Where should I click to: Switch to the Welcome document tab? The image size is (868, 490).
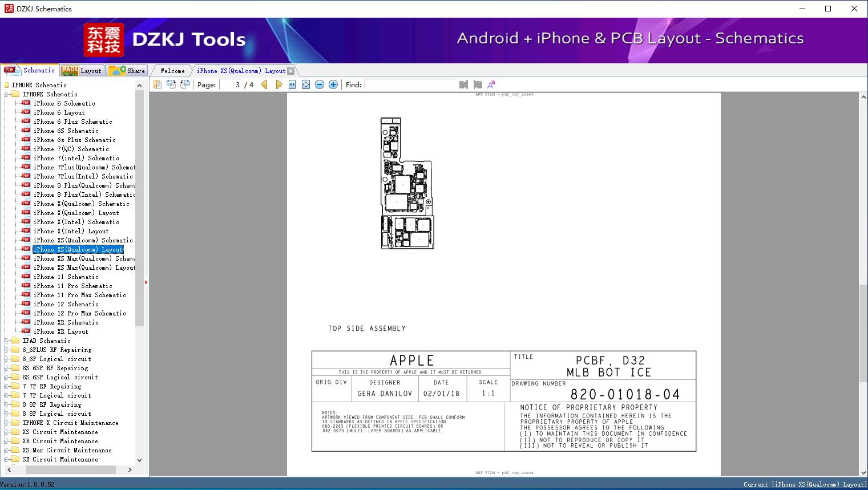click(172, 71)
